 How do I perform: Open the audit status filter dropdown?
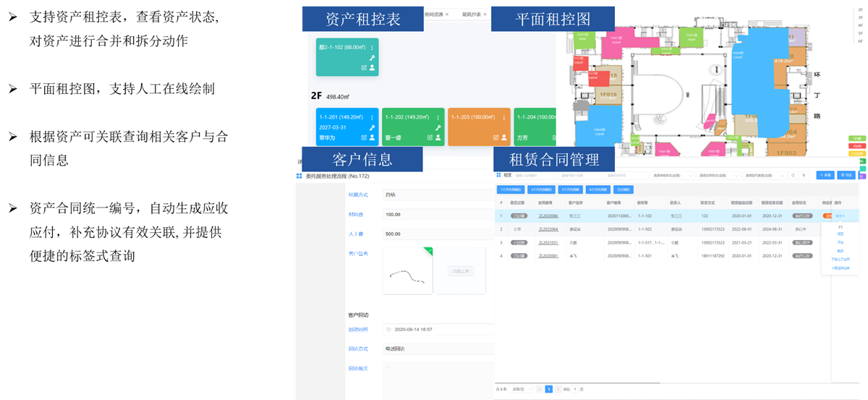pos(669,175)
